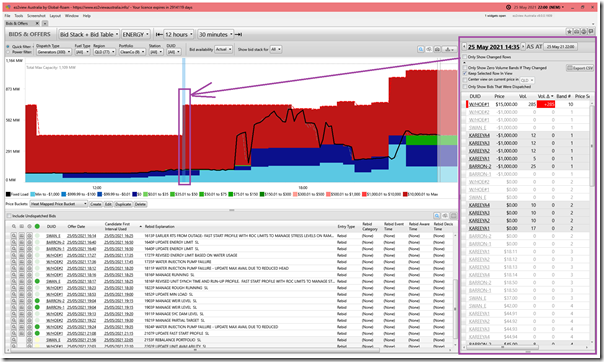Screen dimensions: 604x362
Task: Click the camera icon above the chart
Action: click(437, 49)
